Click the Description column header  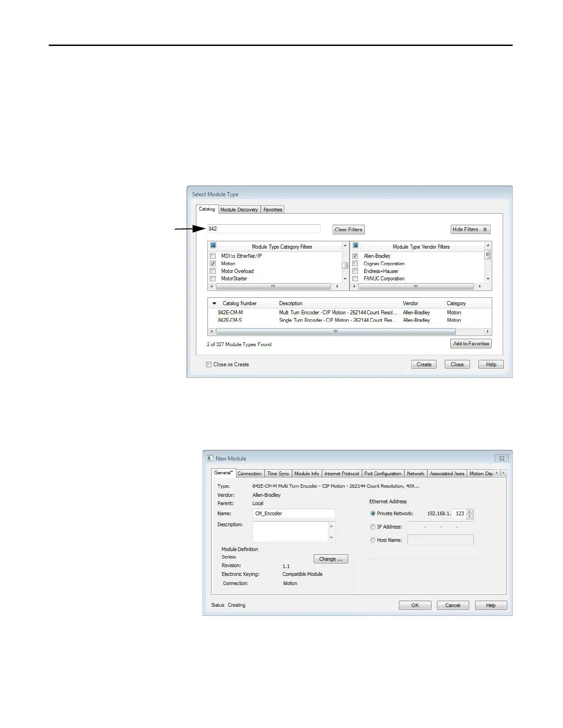[291, 303]
